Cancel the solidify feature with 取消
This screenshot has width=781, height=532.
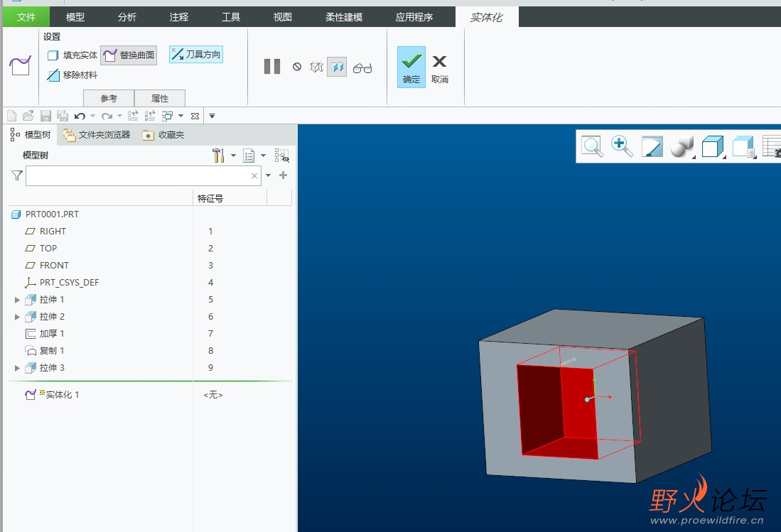439,69
